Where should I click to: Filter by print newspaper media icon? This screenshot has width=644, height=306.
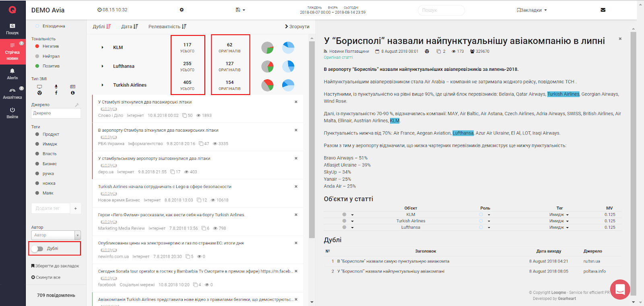click(72, 87)
